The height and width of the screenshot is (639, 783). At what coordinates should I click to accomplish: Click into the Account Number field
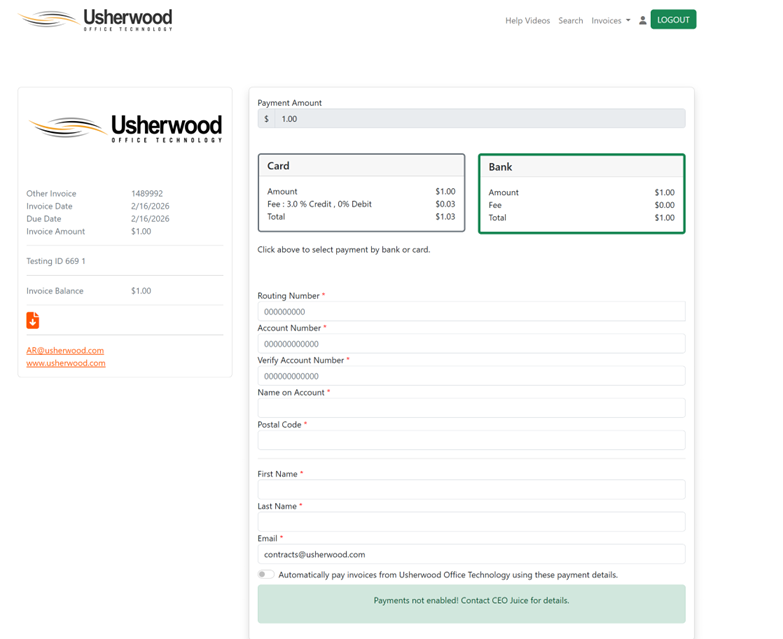(x=471, y=344)
